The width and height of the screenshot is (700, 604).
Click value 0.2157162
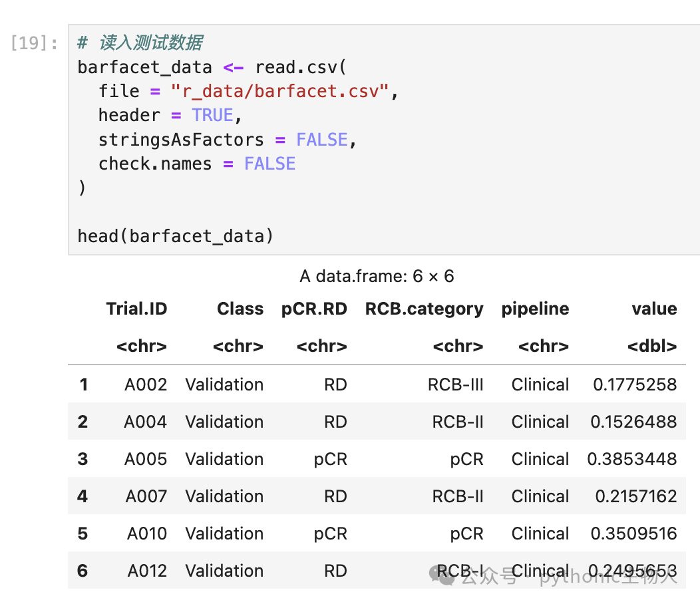(x=636, y=496)
